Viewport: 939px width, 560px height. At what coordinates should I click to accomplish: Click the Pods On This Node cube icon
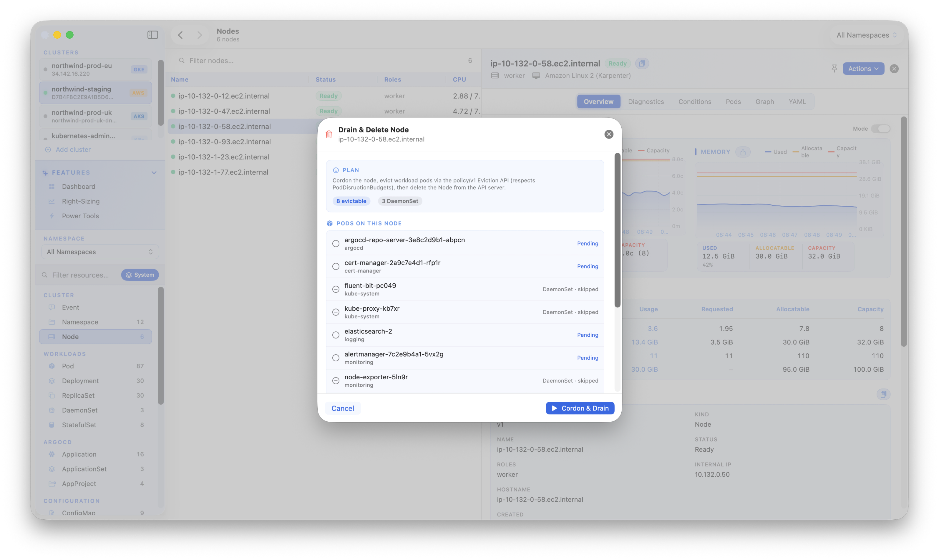pyautogui.click(x=329, y=223)
